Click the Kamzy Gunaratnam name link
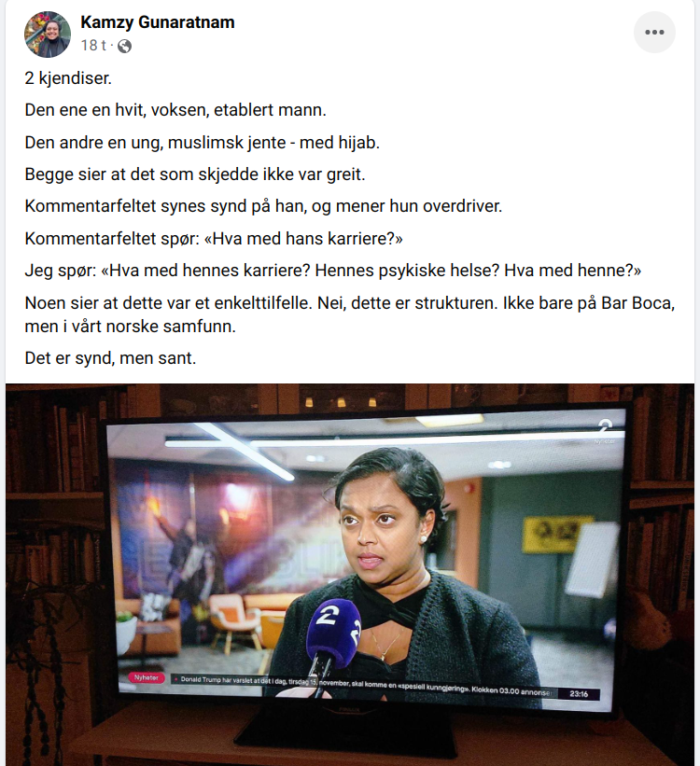The width and height of the screenshot is (700, 766). [x=158, y=22]
